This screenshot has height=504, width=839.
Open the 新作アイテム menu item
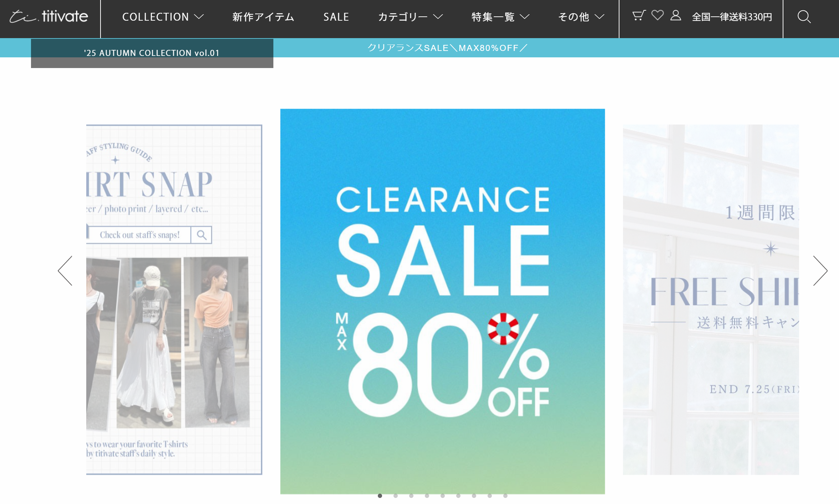[x=263, y=17]
